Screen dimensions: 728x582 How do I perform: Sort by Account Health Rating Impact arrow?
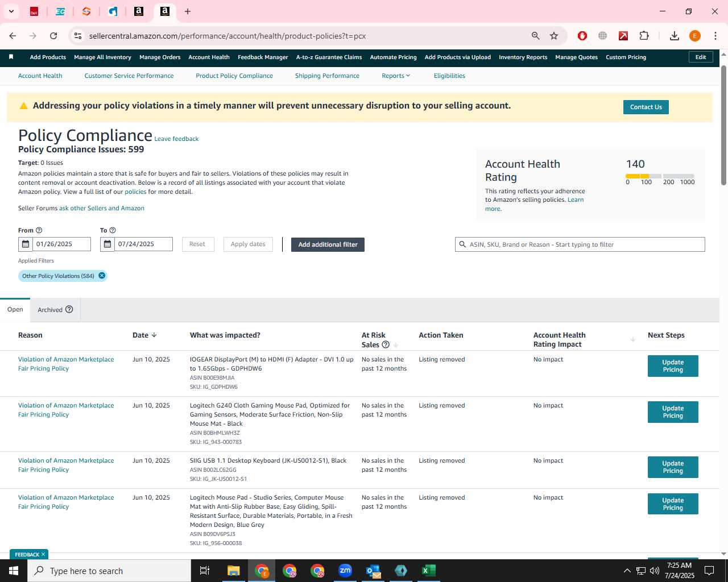(633, 339)
